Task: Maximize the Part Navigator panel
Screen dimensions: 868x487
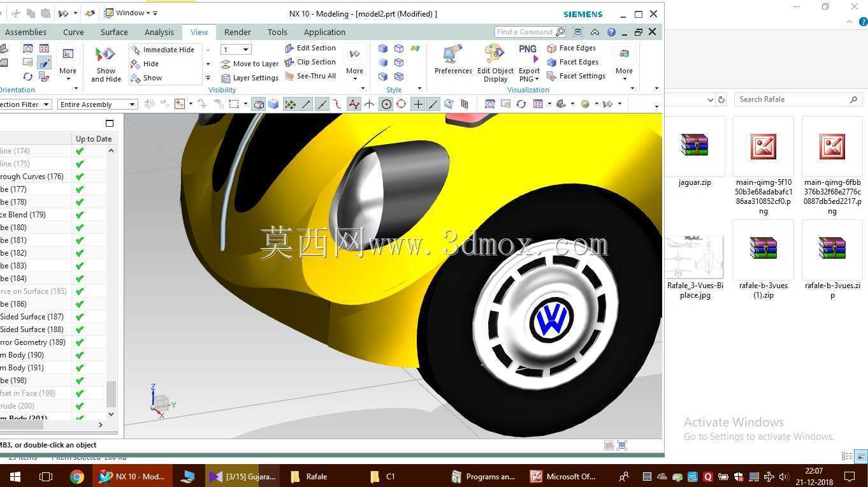Action: pos(110,123)
